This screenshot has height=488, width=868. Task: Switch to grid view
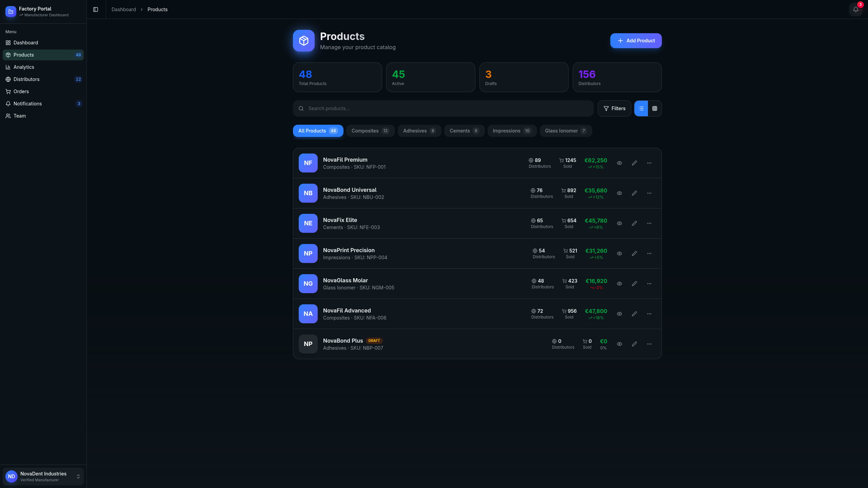655,108
